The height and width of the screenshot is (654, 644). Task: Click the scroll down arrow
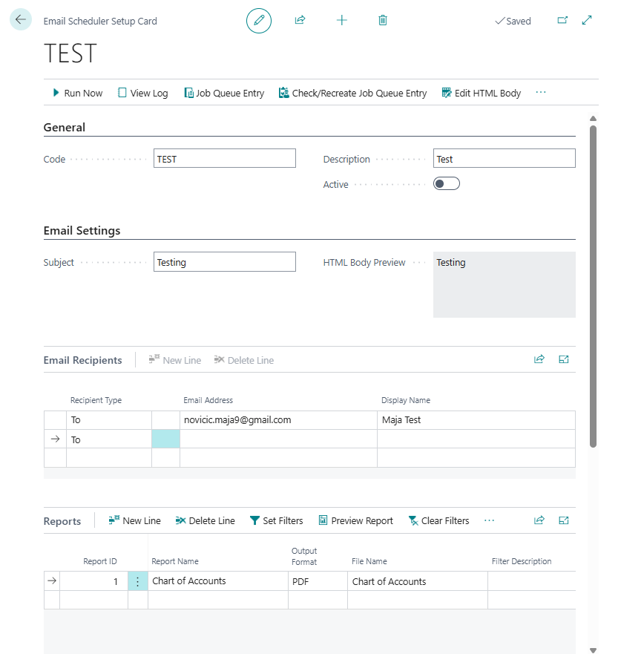coord(593,650)
